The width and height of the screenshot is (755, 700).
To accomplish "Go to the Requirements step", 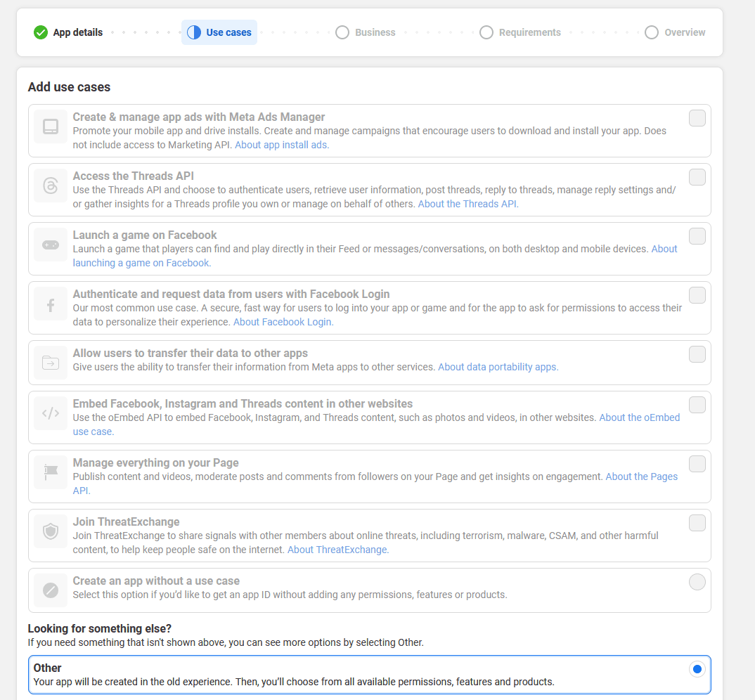I will pyautogui.click(x=520, y=32).
